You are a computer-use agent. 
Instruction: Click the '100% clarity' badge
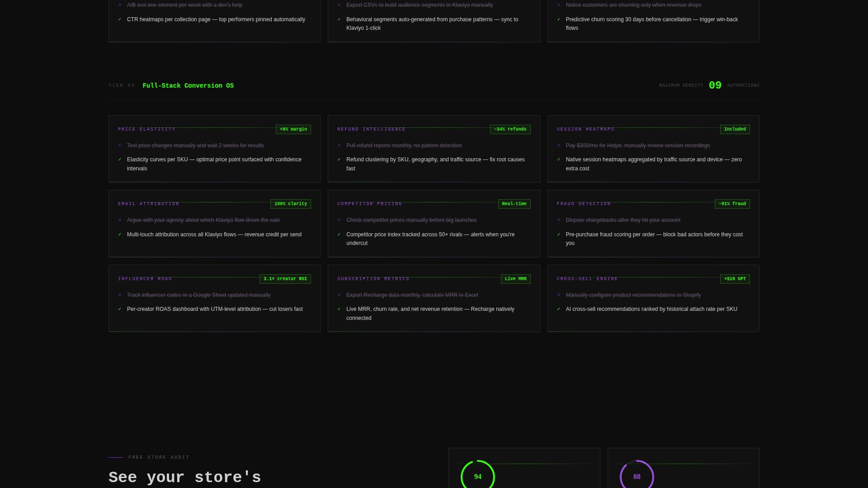pyautogui.click(x=291, y=204)
